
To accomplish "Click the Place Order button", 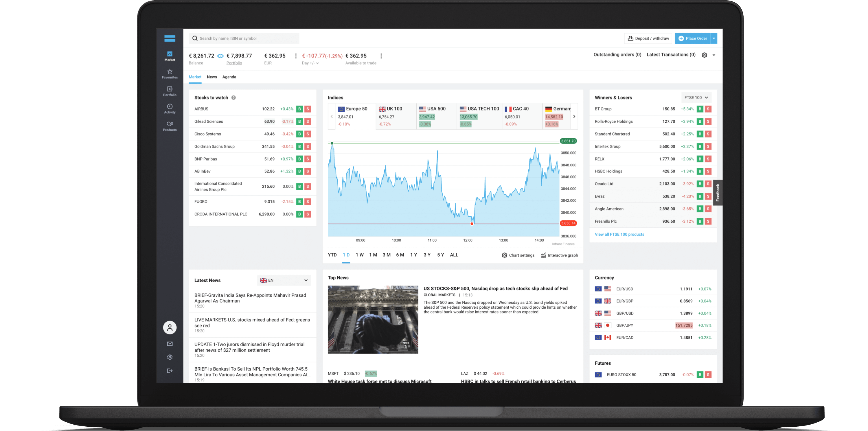I will click(692, 38).
